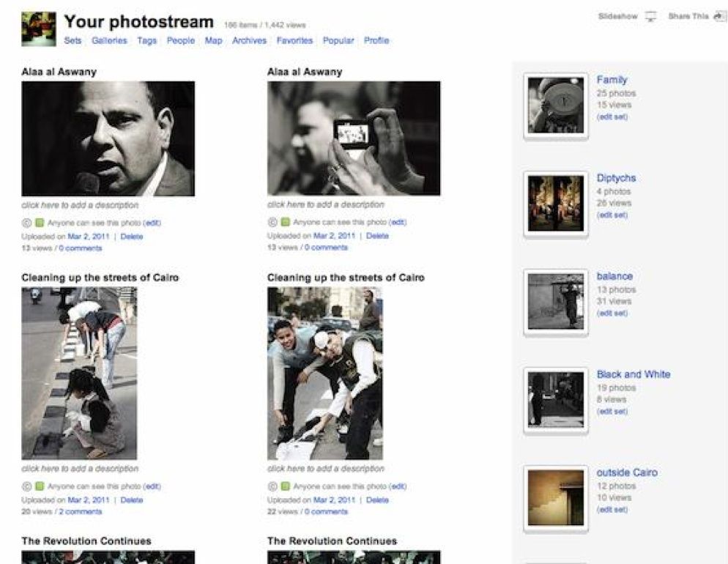Delete the second Alaa al Aswany photo
This screenshot has height=564, width=728.
tap(378, 235)
